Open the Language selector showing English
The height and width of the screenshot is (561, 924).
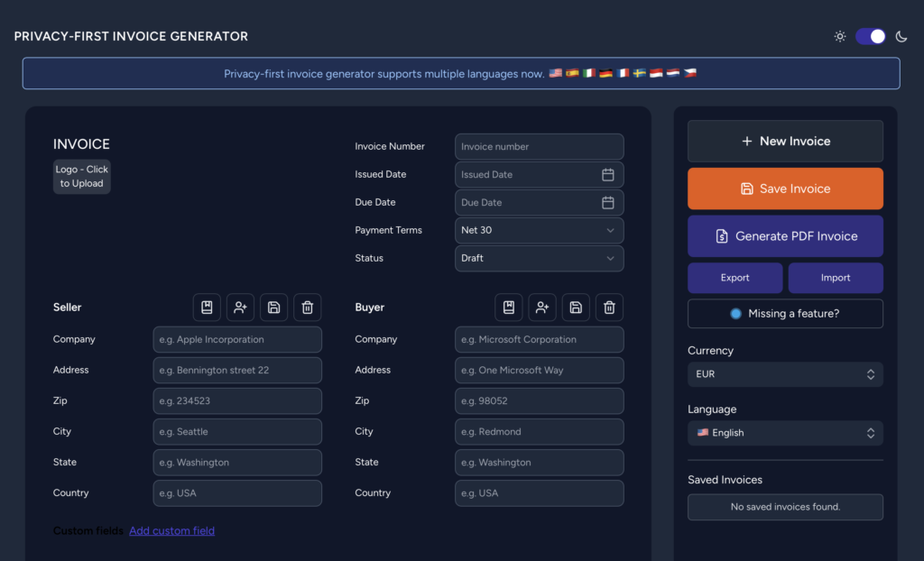click(785, 433)
